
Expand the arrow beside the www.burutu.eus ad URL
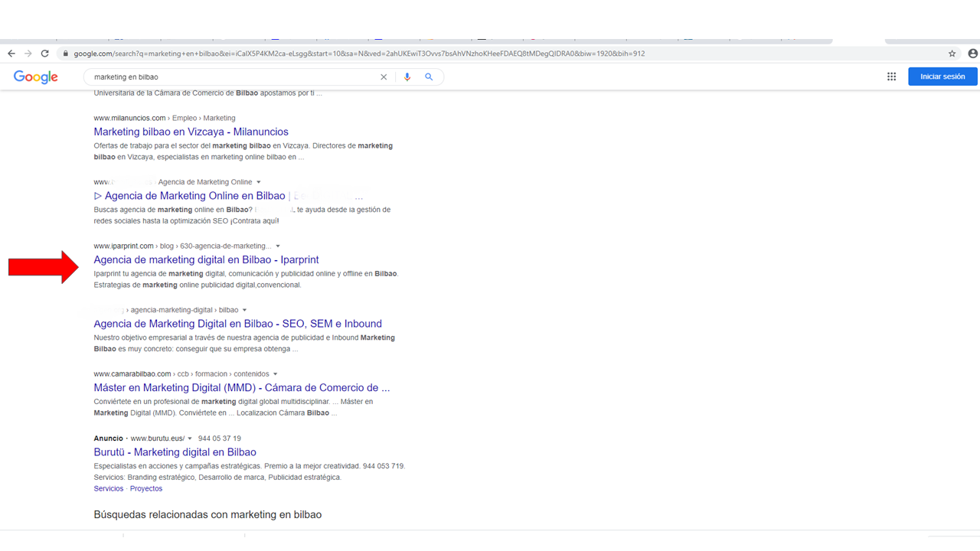(x=190, y=439)
